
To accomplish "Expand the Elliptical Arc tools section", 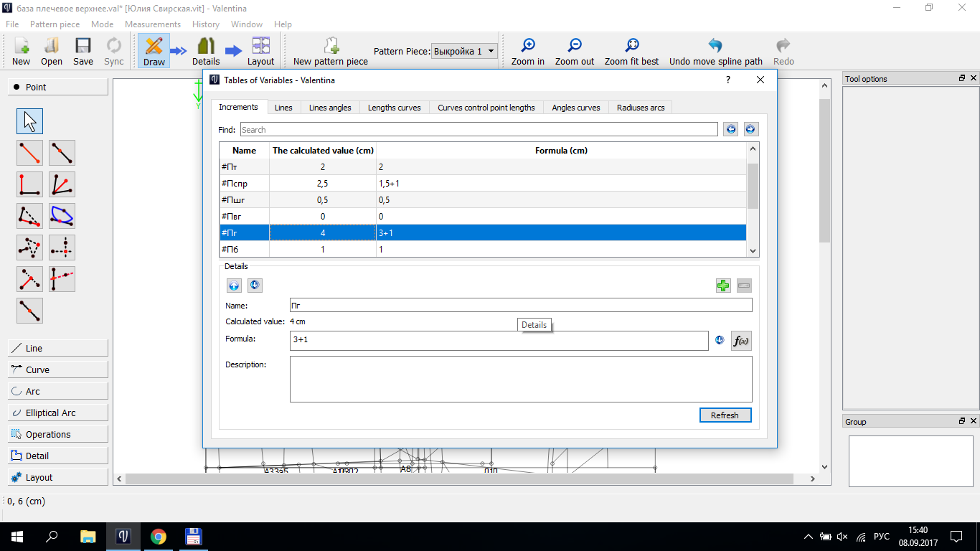I will [58, 413].
